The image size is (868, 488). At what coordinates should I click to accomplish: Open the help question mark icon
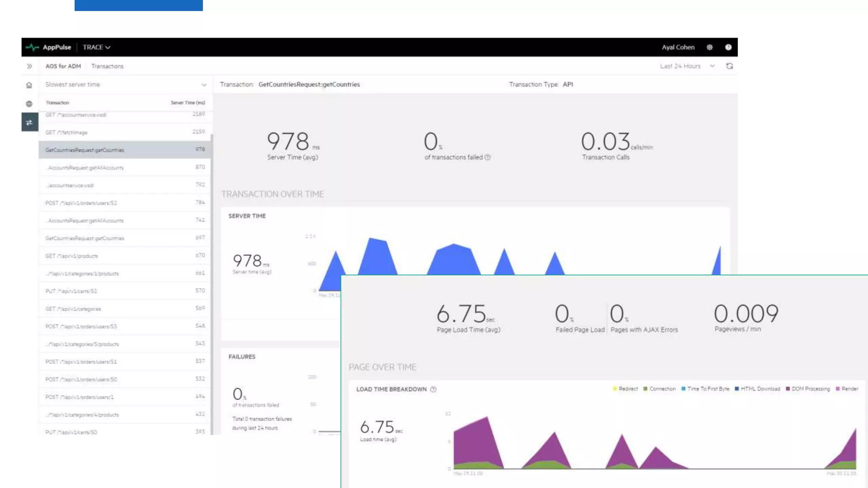pyautogui.click(x=728, y=47)
